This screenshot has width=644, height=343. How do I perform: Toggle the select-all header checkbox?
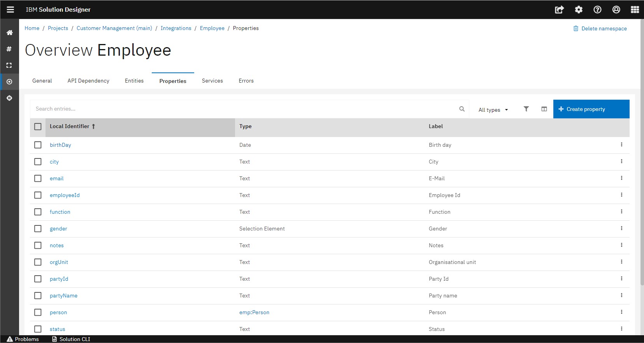pos(38,127)
